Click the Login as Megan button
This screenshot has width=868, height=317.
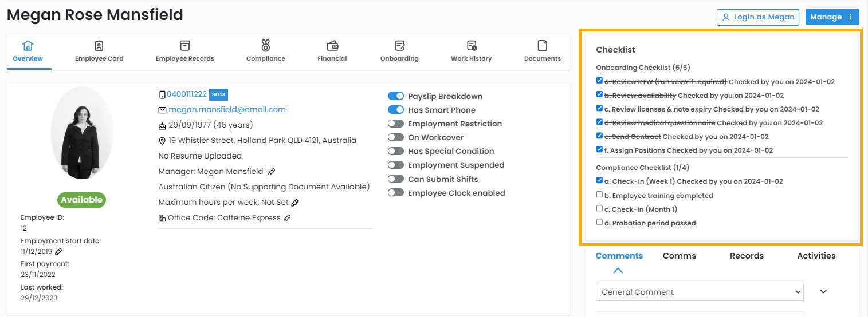tap(757, 17)
